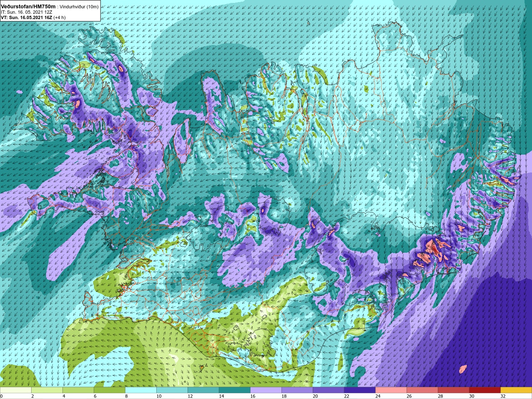Click the legend swatch between 0 and 2
The image size is (532, 399).
click(16, 390)
